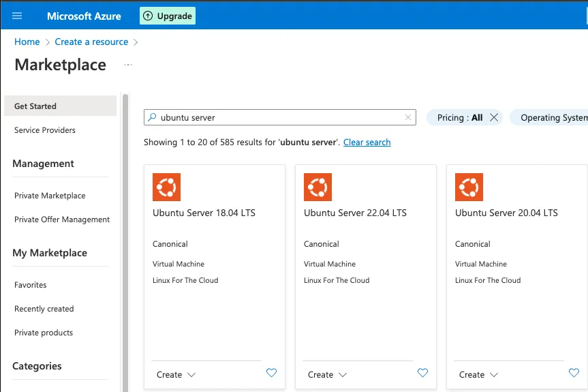Image resolution: width=588 pixels, height=392 pixels.
Task: Favorite Ubuntu Server 22.04 LTS with heart
Action: (422, 373)
